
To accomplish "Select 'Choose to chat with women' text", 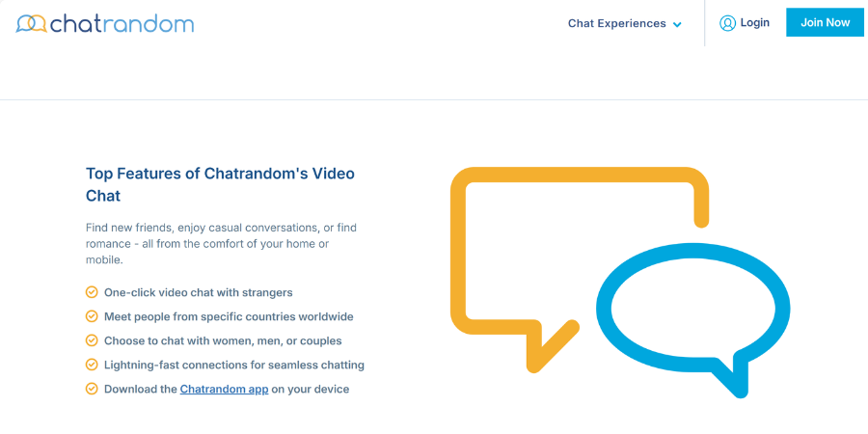I will (x=223, y=340).
